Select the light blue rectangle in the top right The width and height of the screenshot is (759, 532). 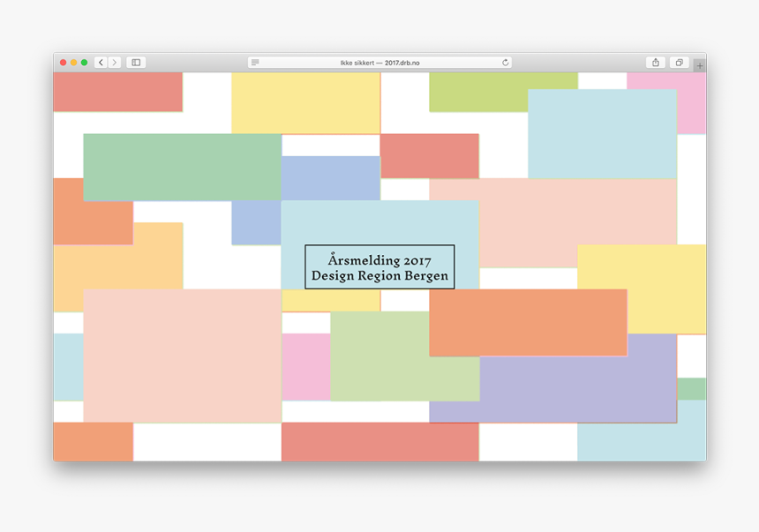[603, 132]
